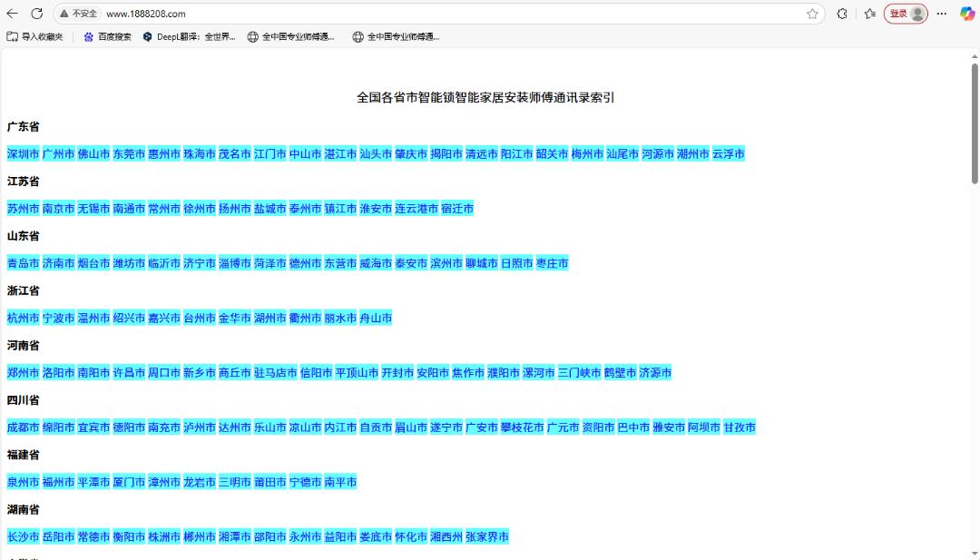
Task: Click the browser back arrow
Action: pos(12,13)
